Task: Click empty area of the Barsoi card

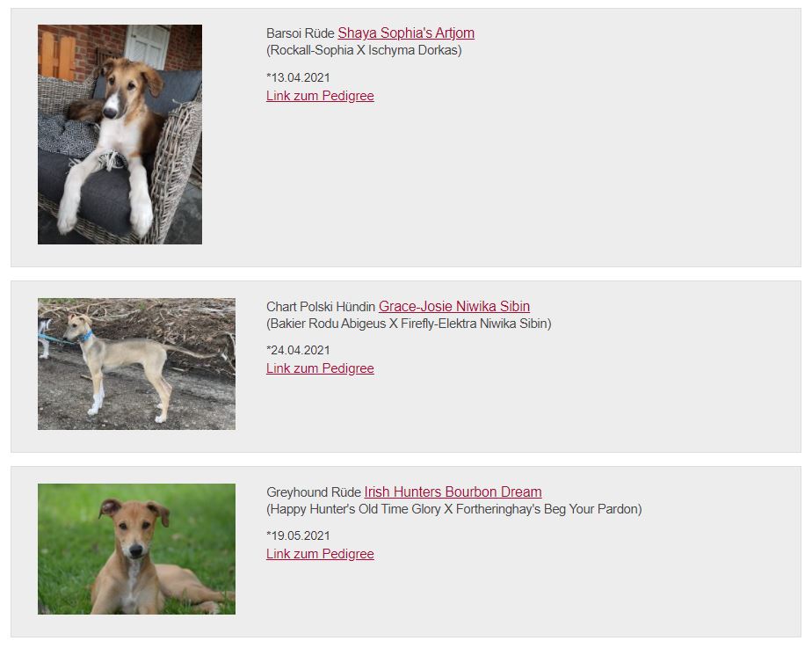Action: coord(569,181)
